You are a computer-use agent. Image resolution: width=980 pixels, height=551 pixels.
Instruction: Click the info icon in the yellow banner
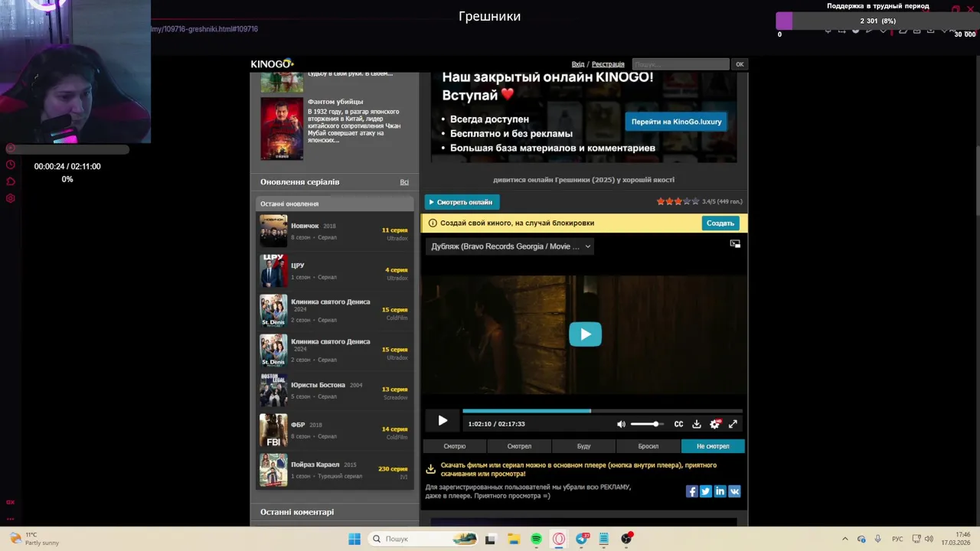[433, 223]
